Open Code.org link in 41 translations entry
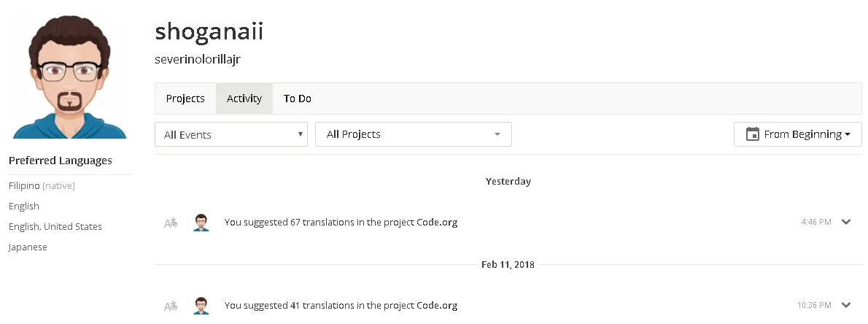The height and width of the screenshot is (324, 868). (x=437, y=306)
